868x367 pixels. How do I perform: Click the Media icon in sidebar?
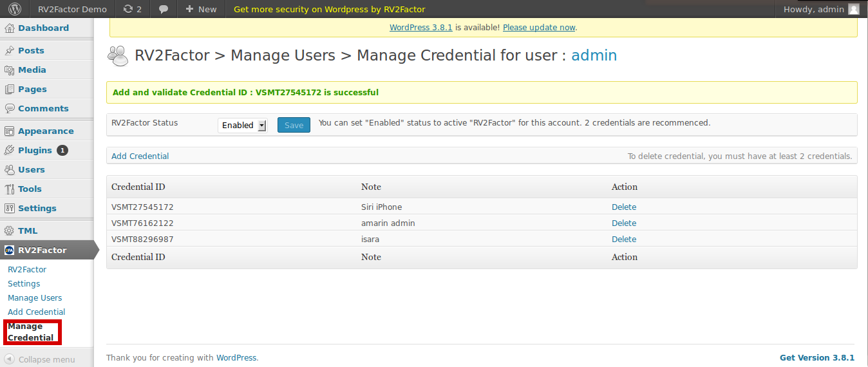10,70
